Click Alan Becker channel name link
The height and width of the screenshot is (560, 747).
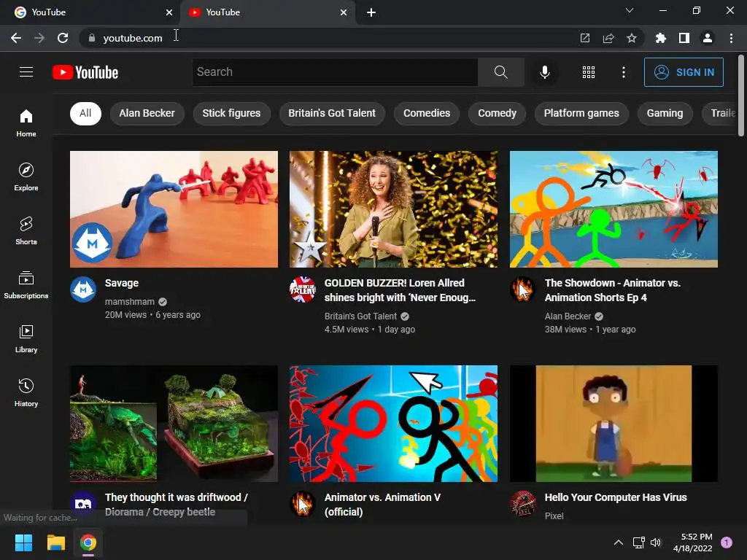point(568,316)
